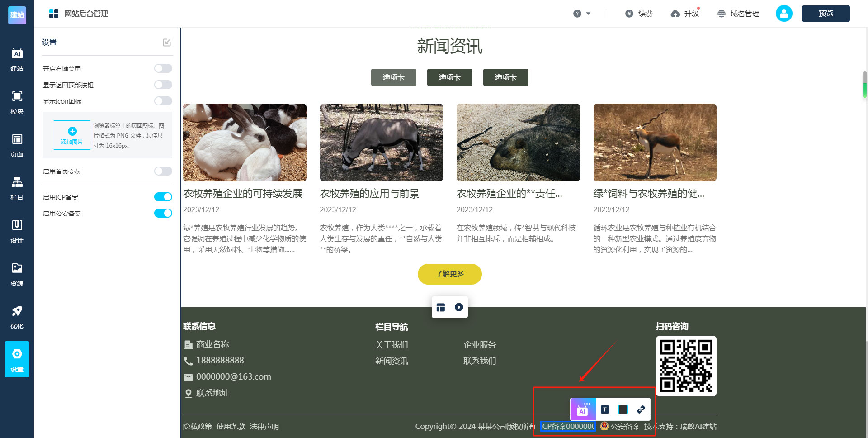This screenshot has width=868, height=438.
Task: Click the 联系地址 footer text
Action: [x=212, y=393]
